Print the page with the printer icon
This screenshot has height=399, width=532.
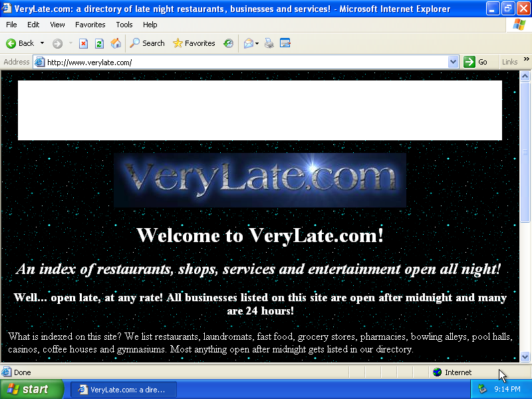click(269, 43)
